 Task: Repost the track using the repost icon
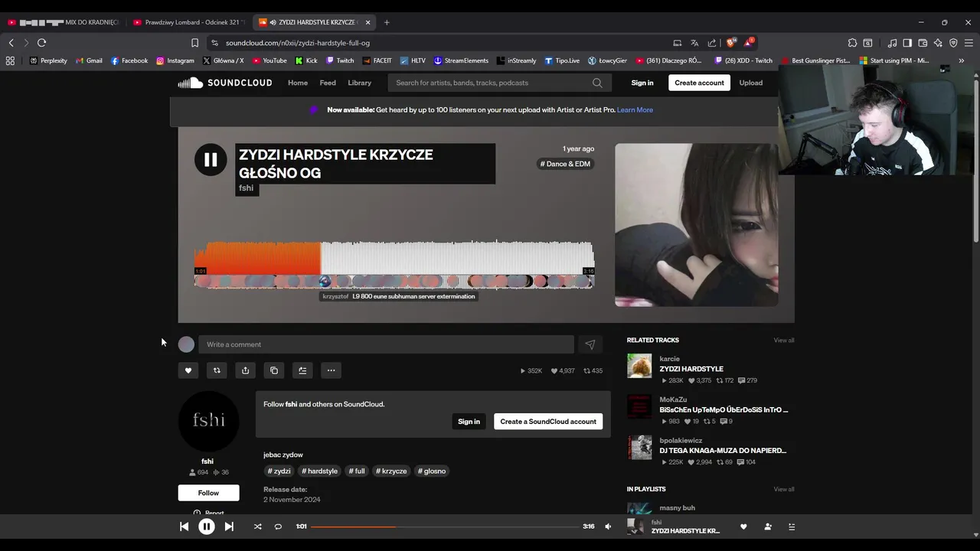(217, 370)
